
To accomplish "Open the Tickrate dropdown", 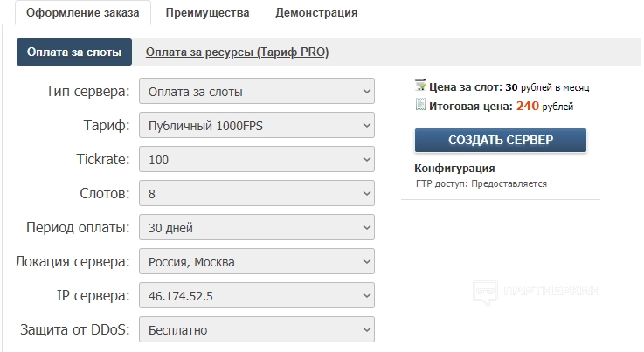I will 257,160.
